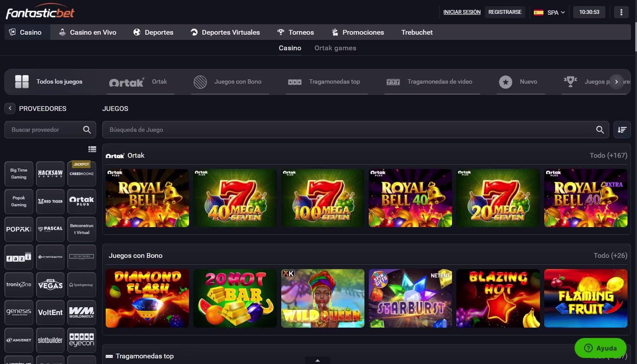Select Ortak Plus provider
This screenshot has width=637, height=364.
[81, 201]
